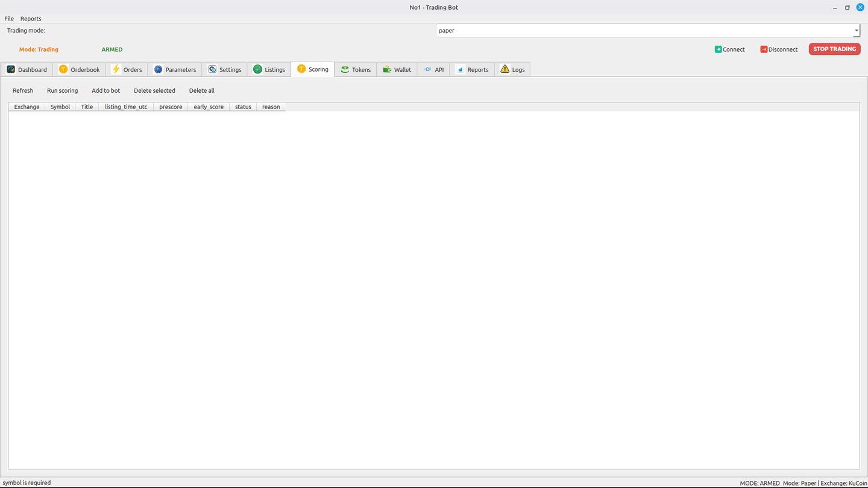Click the Disconnect button label

(783, 49)
